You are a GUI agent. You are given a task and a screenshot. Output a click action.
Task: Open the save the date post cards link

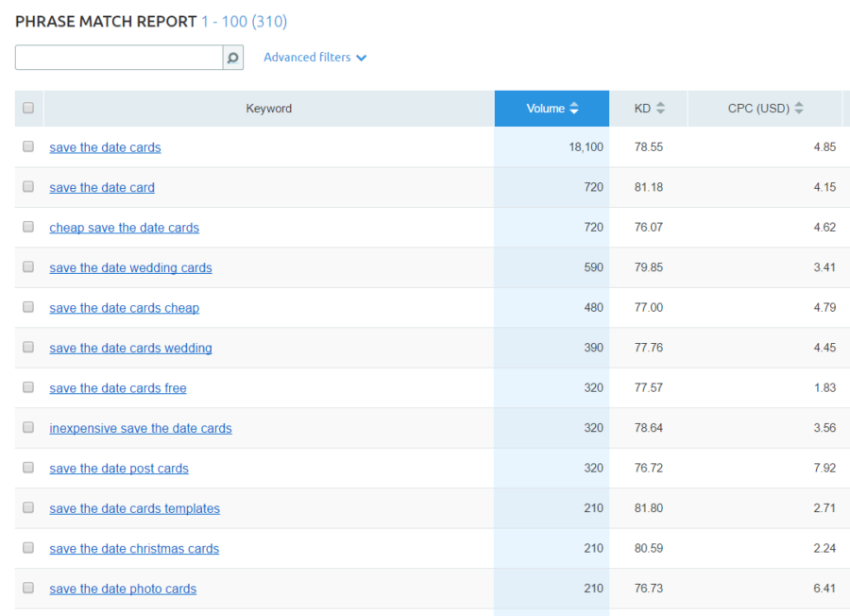(119, 469)
